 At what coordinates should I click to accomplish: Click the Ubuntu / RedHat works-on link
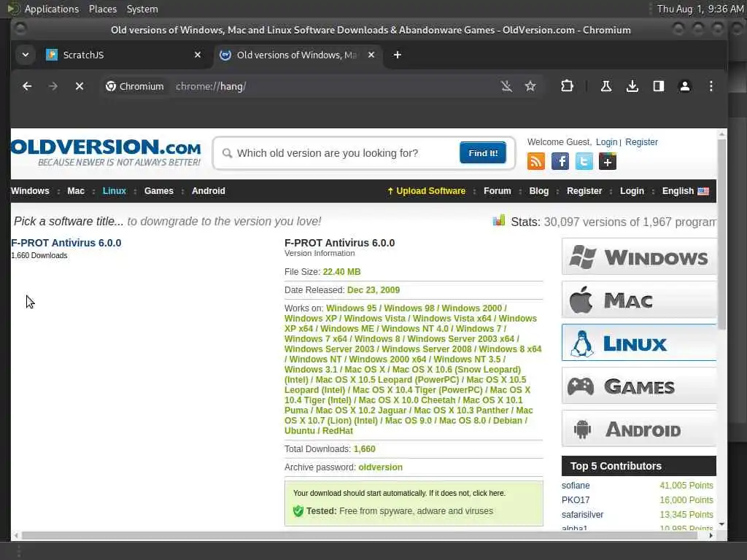point(319,430)
